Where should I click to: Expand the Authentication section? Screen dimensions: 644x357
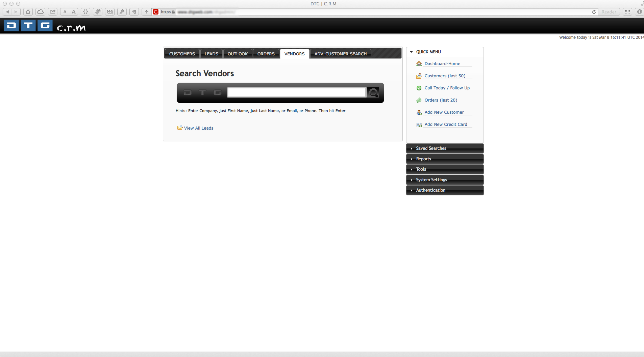445,190
